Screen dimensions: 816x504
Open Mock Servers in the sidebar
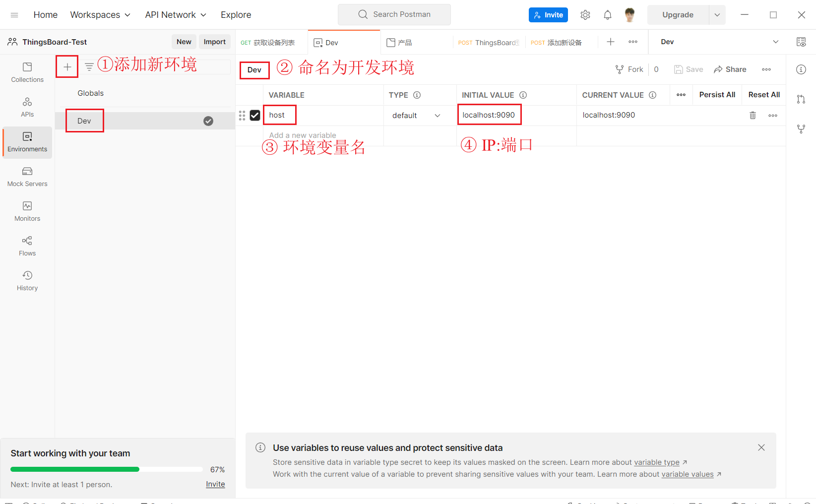[x=27, y=177]
